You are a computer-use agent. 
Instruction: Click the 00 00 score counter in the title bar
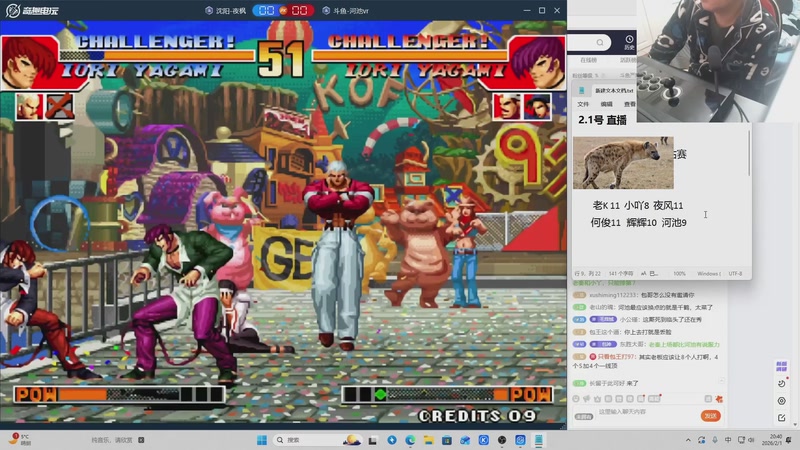(x=283, y=10)
